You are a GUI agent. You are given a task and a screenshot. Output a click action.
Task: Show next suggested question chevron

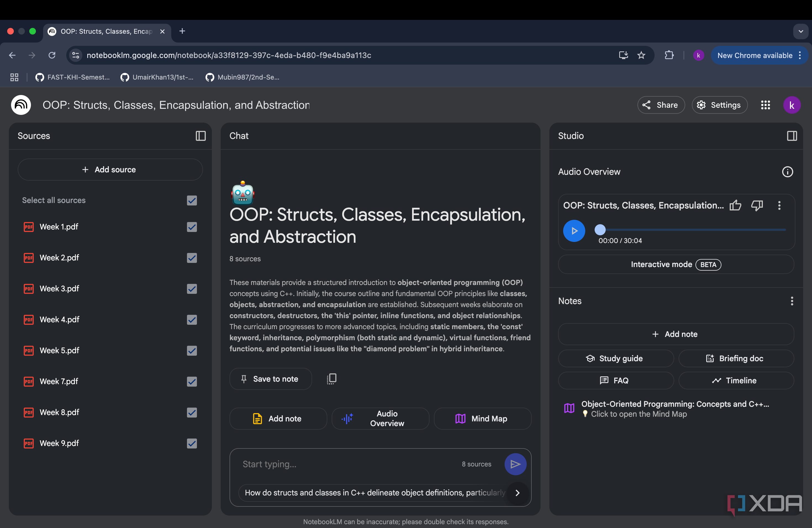[518, 493]
